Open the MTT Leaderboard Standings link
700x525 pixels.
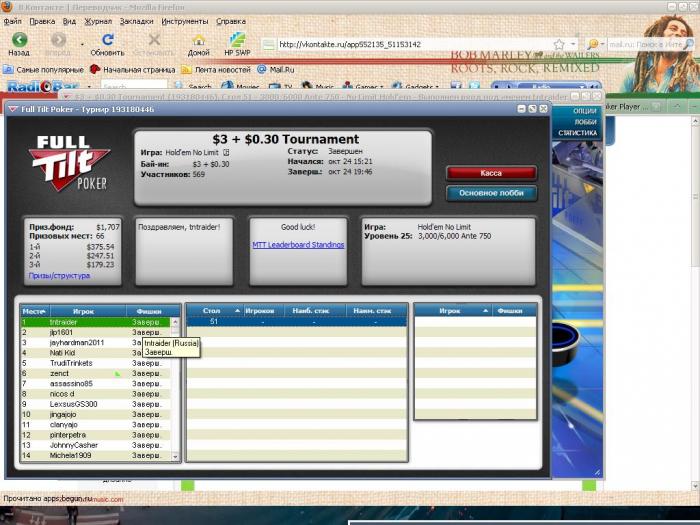pos(298,245)
